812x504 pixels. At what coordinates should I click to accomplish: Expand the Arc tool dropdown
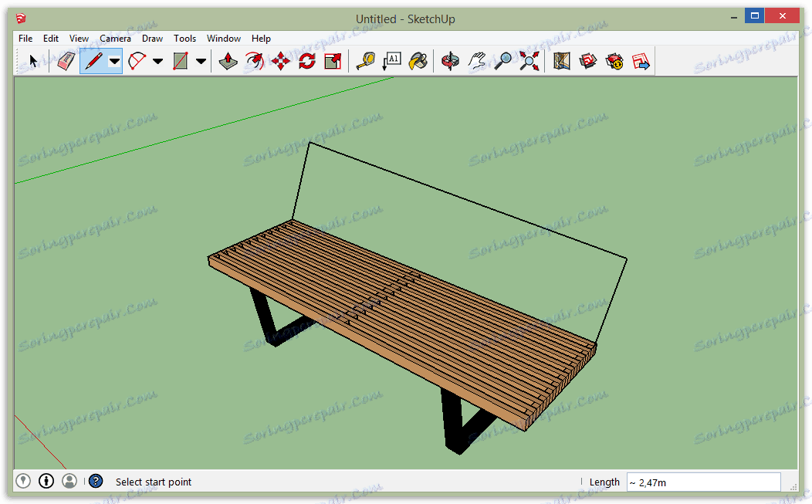pyautogui.click(x=157, y=61)
